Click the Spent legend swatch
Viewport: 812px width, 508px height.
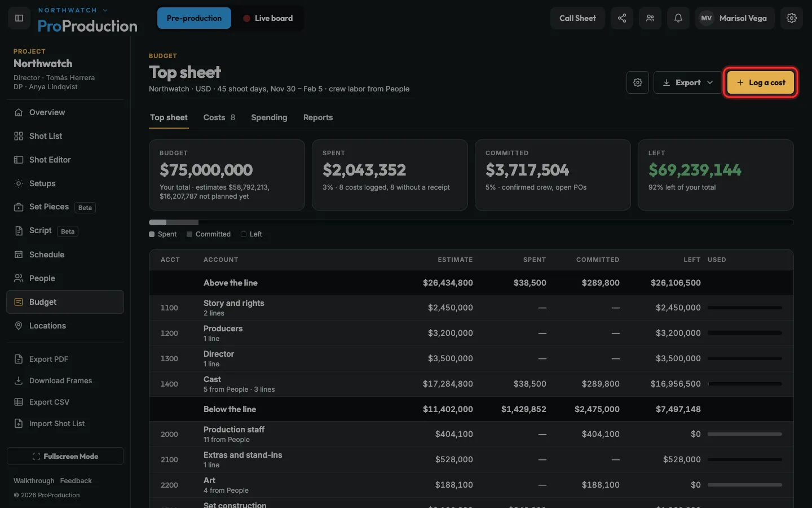(152, 234)
